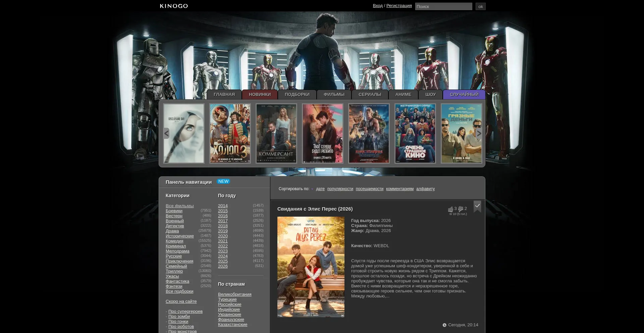Image resolution: width=644 pixels, height=333 pixels.
Task: Switch to the СЕРИАЛЫ tab
Action: 370,95
